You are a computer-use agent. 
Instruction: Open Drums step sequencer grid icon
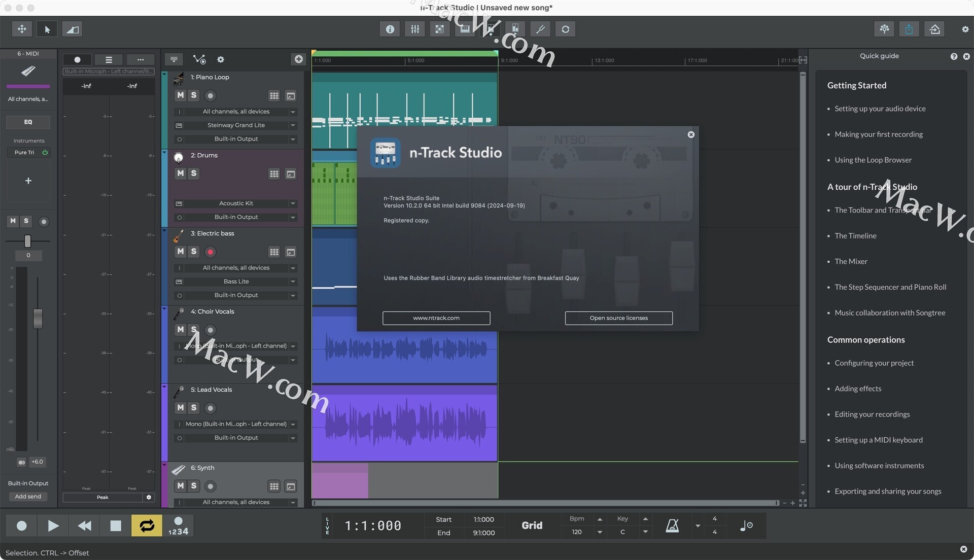[x=274, y=173]
